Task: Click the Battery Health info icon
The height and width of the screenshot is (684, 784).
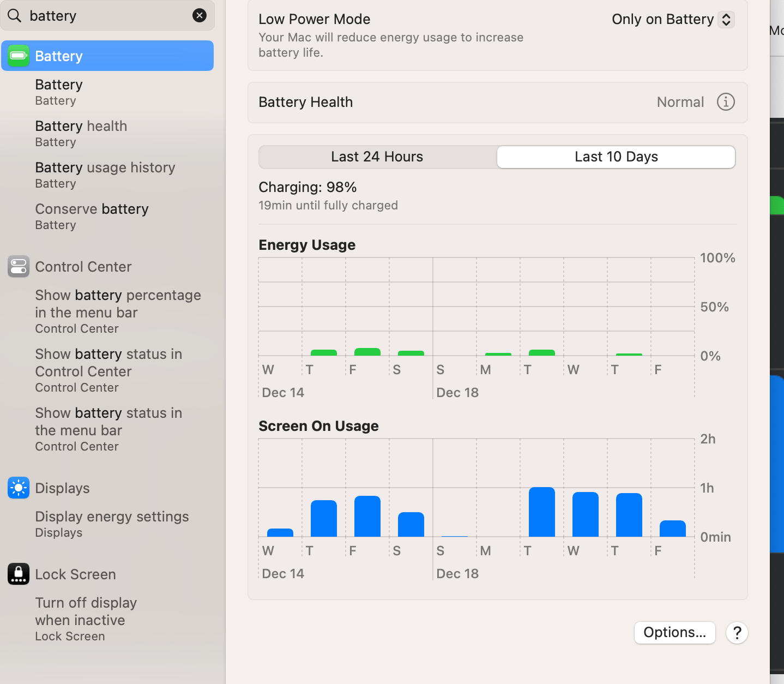Action: [x=725, y=102]
